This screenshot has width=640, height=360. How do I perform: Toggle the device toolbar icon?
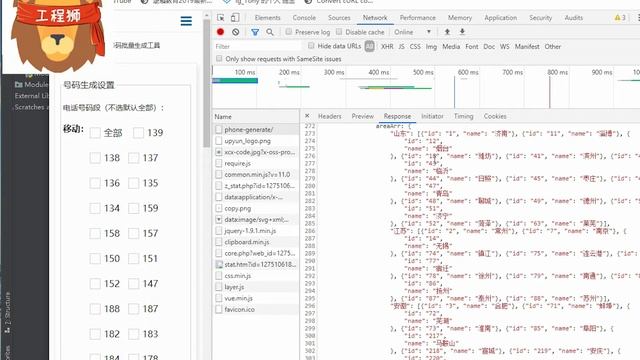(235, 18)
